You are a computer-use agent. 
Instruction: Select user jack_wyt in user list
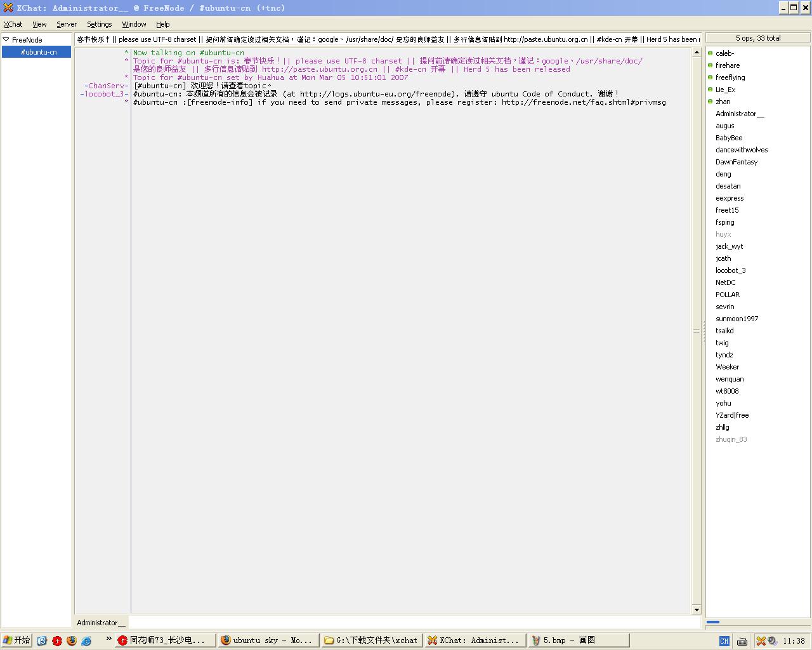729,246
